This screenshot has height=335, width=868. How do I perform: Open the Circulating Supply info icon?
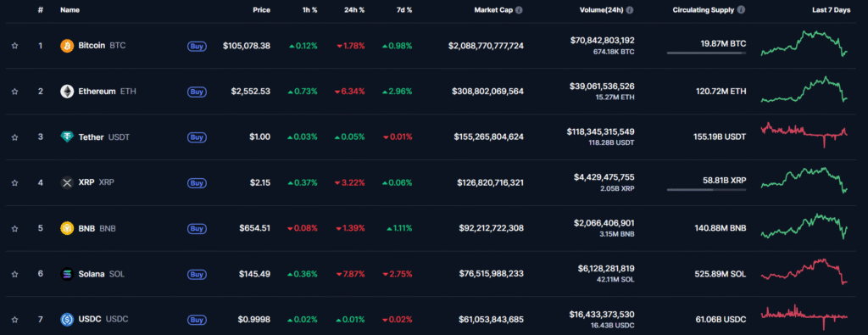pyautogui.click(x=742, y=10)
